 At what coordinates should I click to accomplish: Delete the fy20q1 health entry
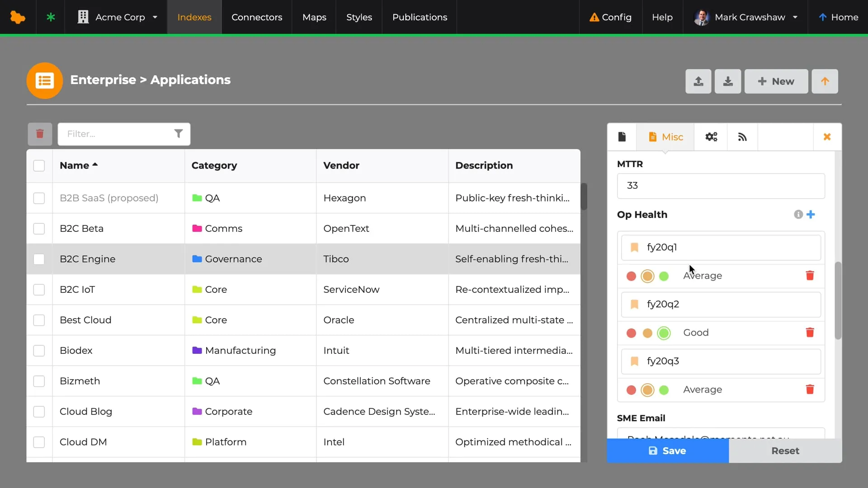click(810, 276)
